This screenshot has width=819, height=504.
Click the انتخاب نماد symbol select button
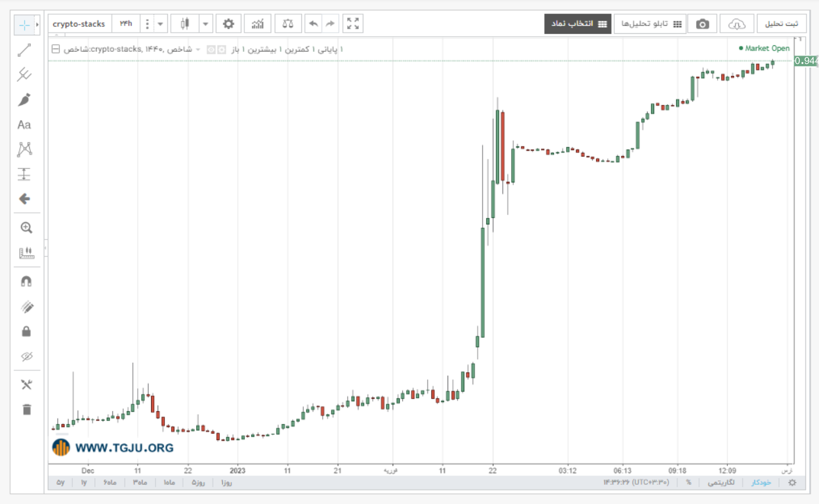point(578,24)
